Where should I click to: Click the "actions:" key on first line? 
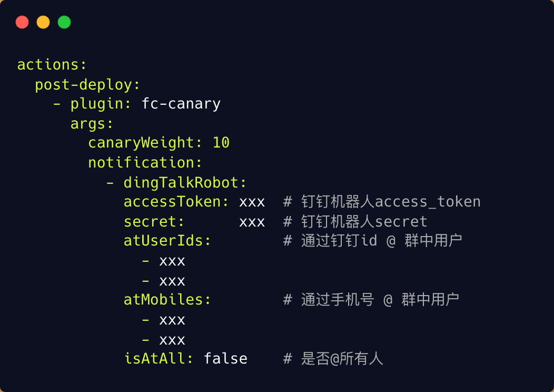(x=52, y=65)
